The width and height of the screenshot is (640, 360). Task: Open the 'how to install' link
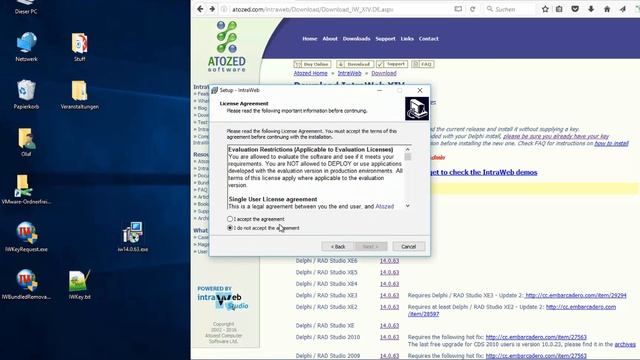click(x=611, y=143)
